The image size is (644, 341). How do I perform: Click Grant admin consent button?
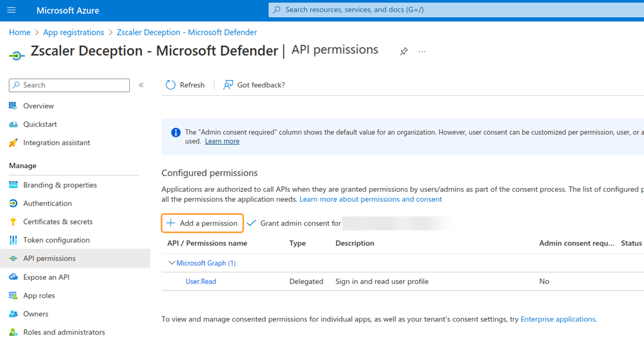tap(294, 223)
